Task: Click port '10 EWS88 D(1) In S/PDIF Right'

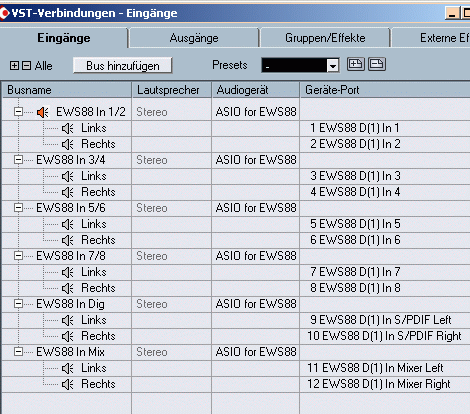Action: tap(384, 336)
